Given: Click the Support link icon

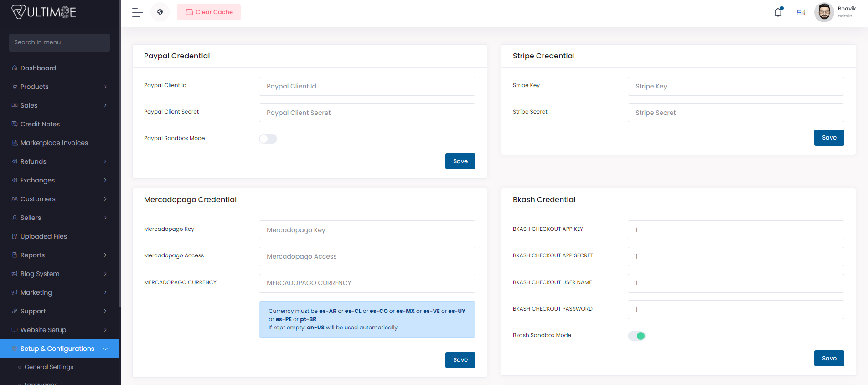Looking at the screenshot, I should (15, 311).
